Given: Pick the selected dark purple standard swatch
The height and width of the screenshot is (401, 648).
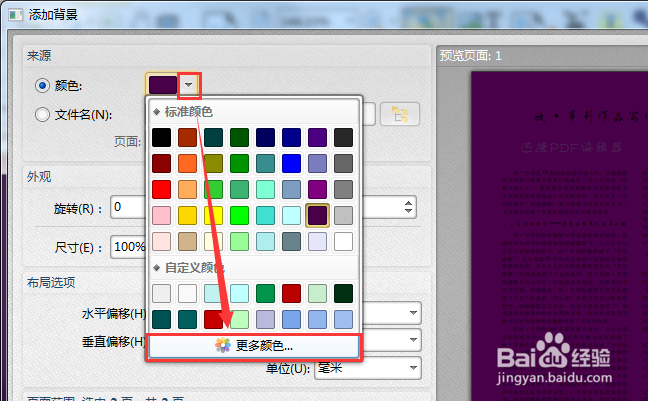Looking at the screenshot, I should point(317,215).
